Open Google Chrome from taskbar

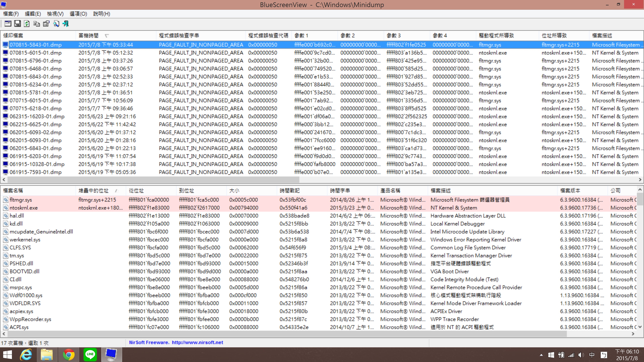click(x=68, y=355)
